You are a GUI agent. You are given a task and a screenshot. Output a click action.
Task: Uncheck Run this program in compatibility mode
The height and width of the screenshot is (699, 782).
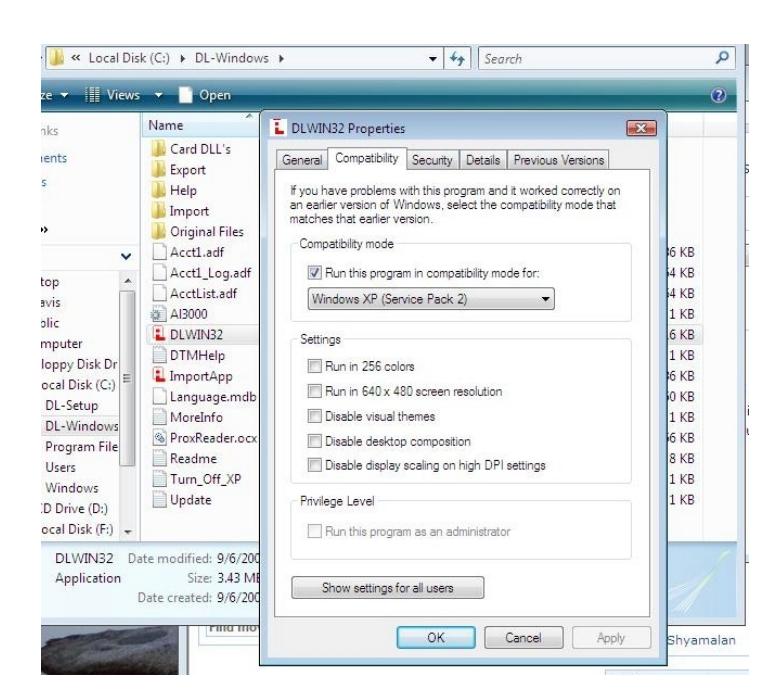click(x=314, y=273)
